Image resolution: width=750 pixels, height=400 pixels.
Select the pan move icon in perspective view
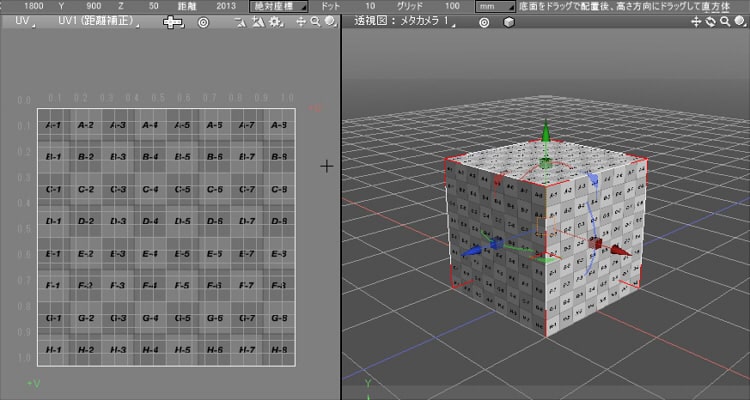coord(696,22)
